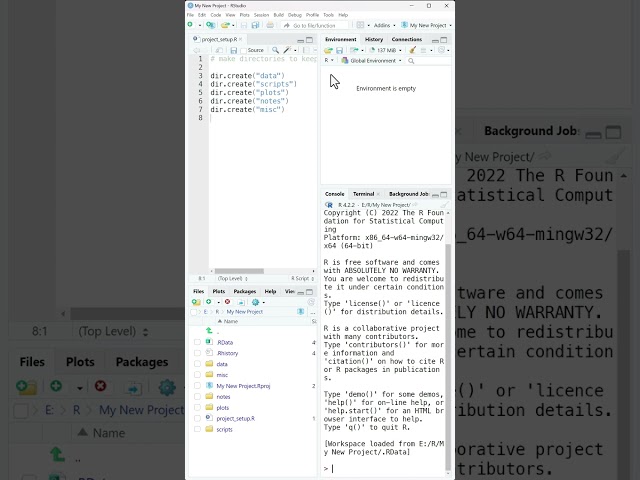The height and width of the screenshot is (480, 640).
Task: Toggle the select-all checkbox in Files breadcrumb
Action: 193,312
